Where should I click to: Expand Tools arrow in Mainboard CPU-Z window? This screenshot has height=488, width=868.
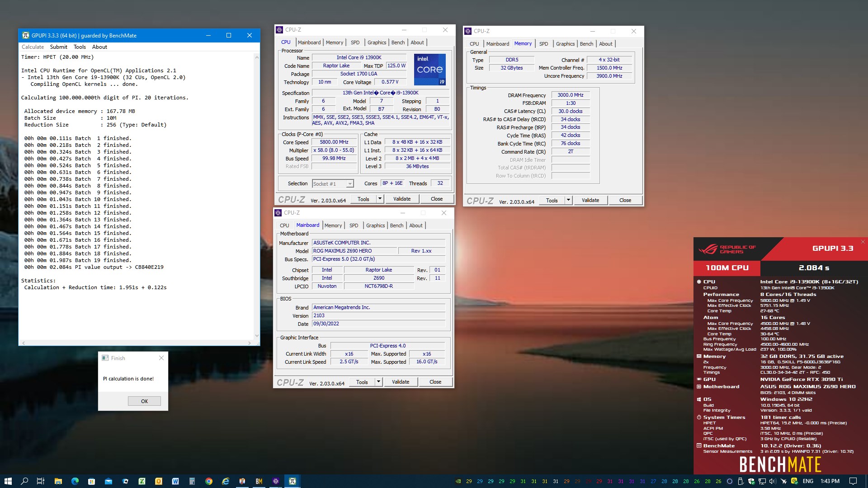tap(378, 382)
